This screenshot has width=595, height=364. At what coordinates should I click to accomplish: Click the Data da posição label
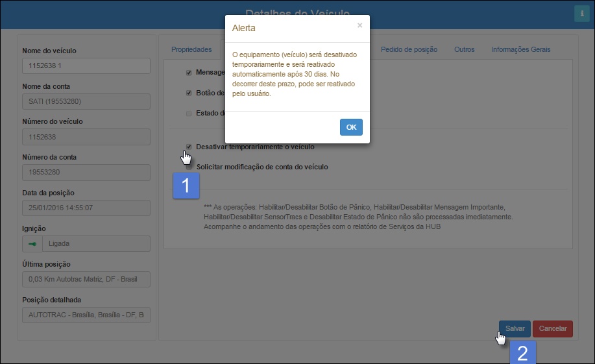(x=48, y=193)
